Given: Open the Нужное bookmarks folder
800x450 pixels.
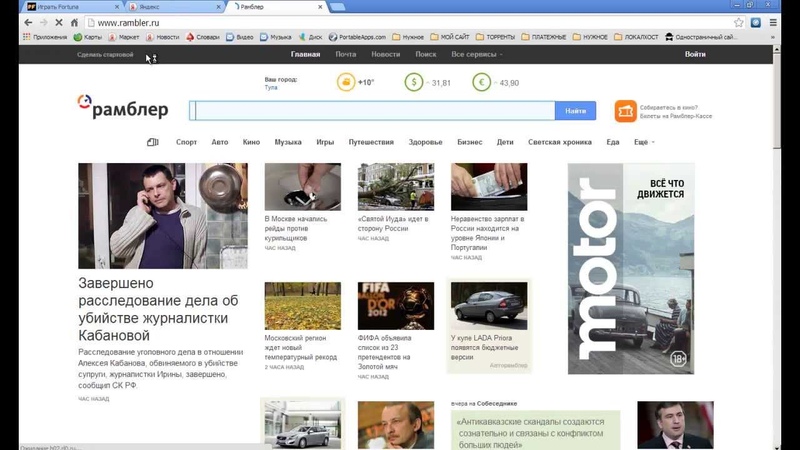Looking at the screenshot, I should point(408,37).
